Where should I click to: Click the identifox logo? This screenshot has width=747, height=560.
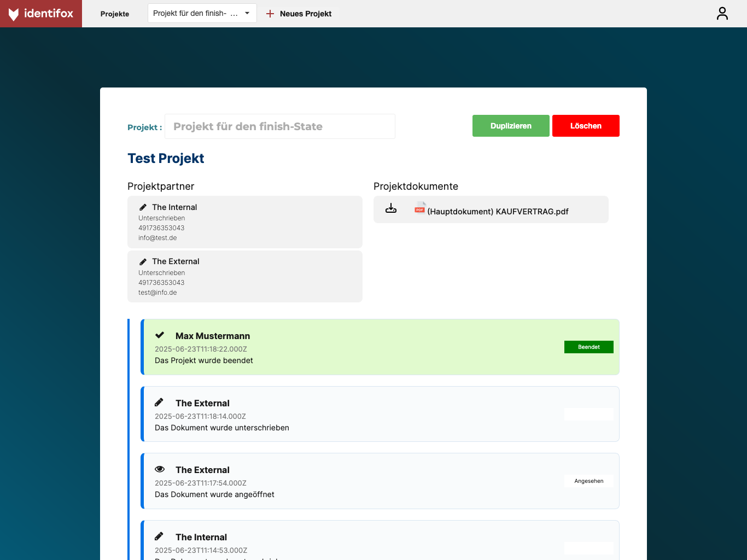(x=41, y=14)
